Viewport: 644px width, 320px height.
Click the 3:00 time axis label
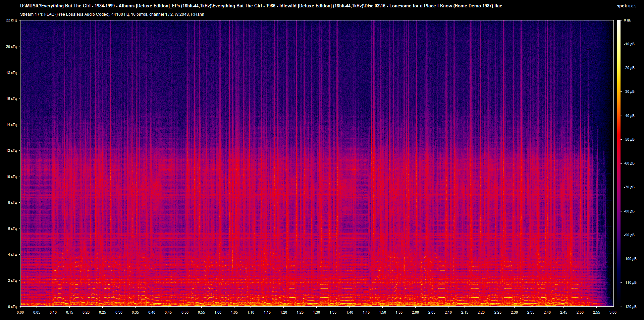pyautogui.click(x=613, y=312)
